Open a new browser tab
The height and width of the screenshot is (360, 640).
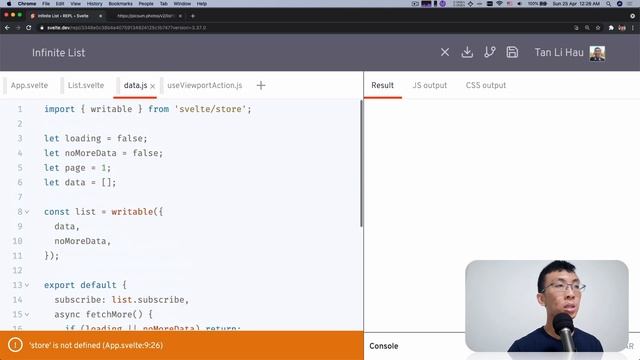(193, 16)
